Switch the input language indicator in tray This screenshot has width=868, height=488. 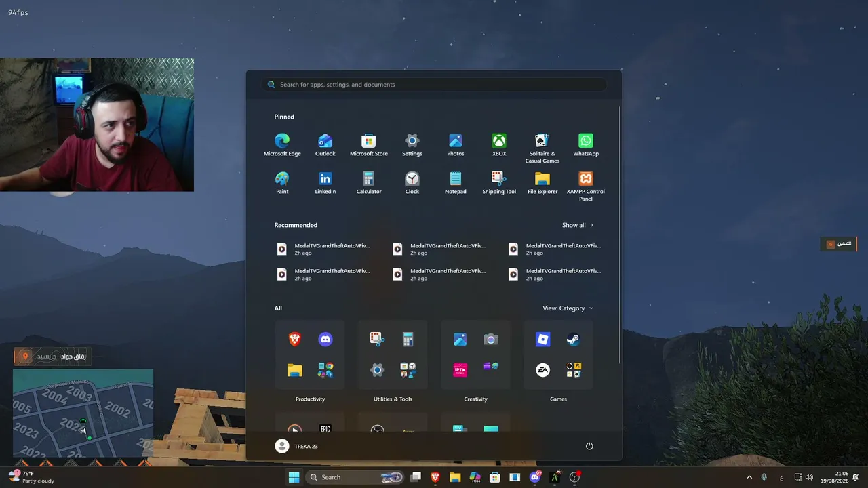pyautogui.click(x=781, y=477)
